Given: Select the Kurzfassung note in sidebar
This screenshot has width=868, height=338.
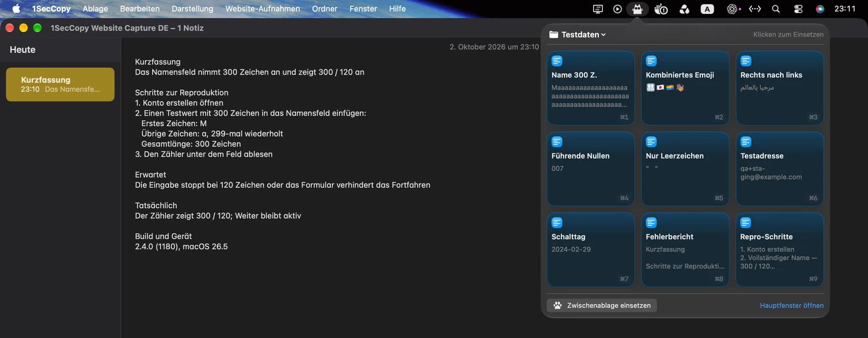Looking at the screenshot, I should [x=60, y=84].
